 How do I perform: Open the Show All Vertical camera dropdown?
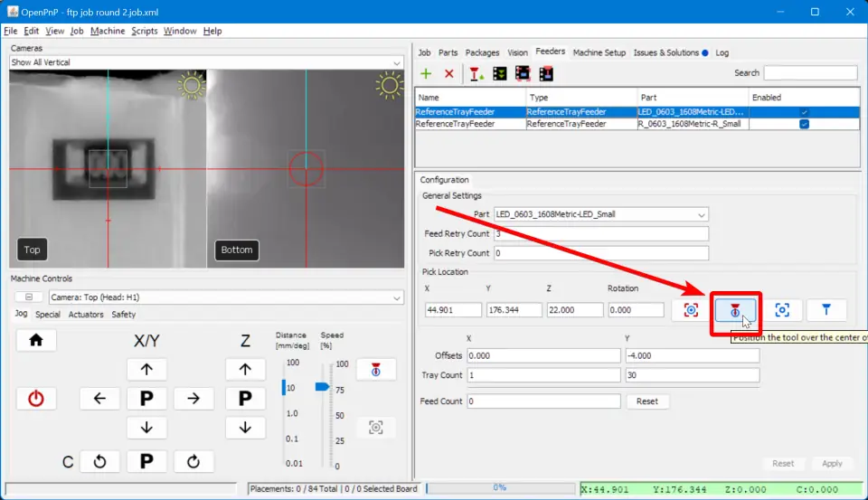point(206,62)
